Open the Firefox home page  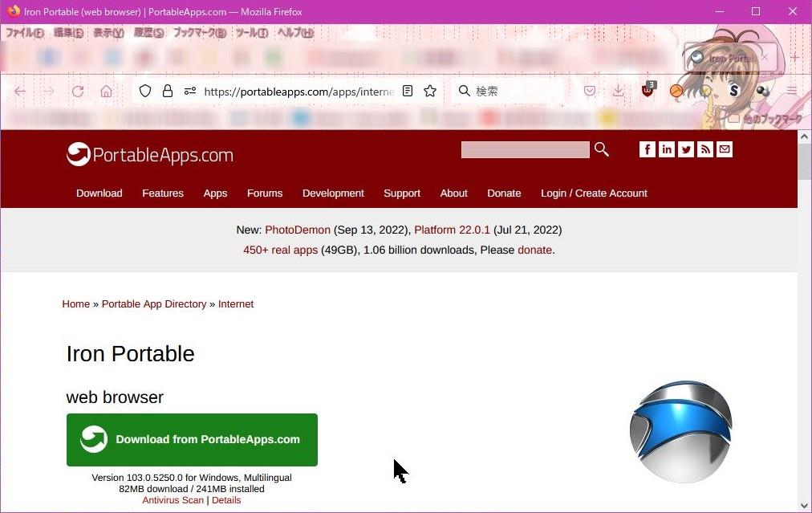coord(106,92)
